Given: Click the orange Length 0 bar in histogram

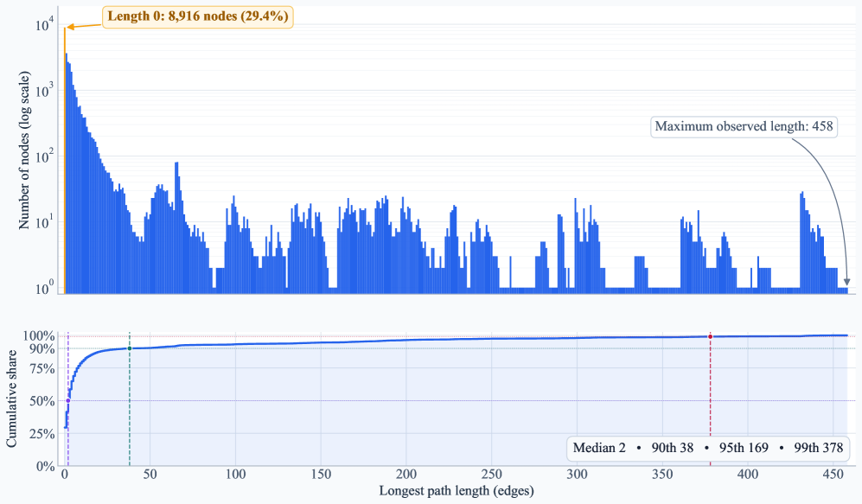Looking at the screenshot, I should (x=64, y=160).
